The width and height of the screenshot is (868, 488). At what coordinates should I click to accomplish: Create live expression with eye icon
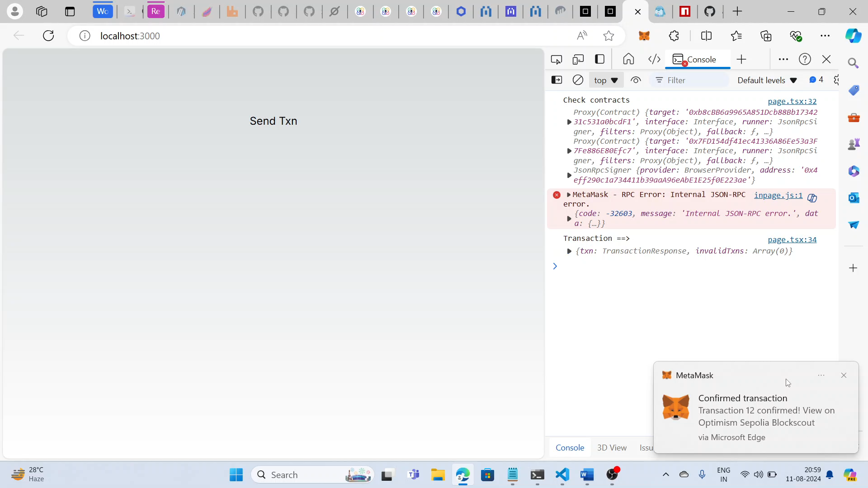click(636, 80)
